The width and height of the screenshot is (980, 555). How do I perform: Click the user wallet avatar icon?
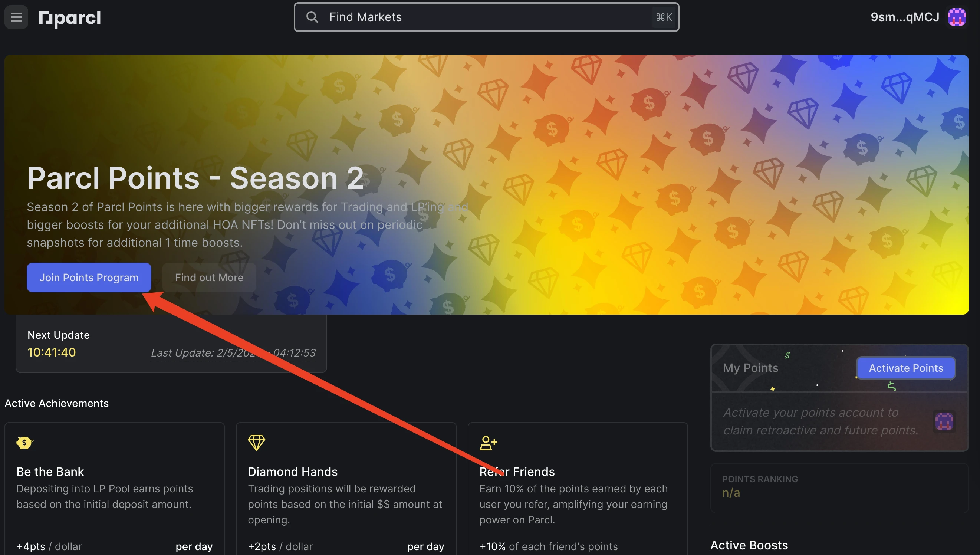[958, 17]
